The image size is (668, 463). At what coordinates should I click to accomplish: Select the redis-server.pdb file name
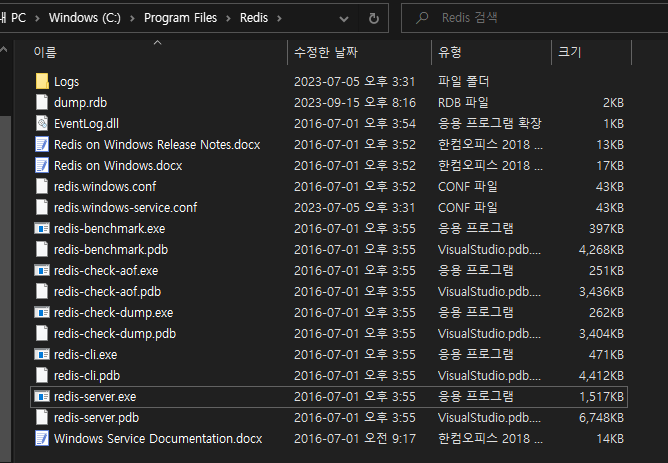(x=97, y=417)
